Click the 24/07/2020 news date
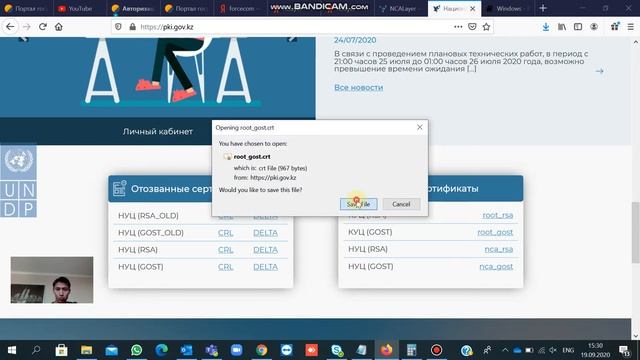This screenshot has width=640, height=360. click(x=355, y=40)
